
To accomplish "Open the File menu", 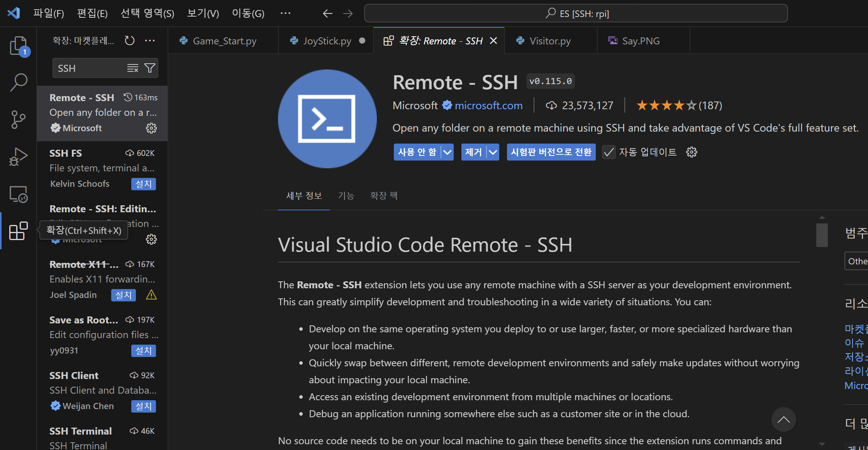I will [49, 14].
